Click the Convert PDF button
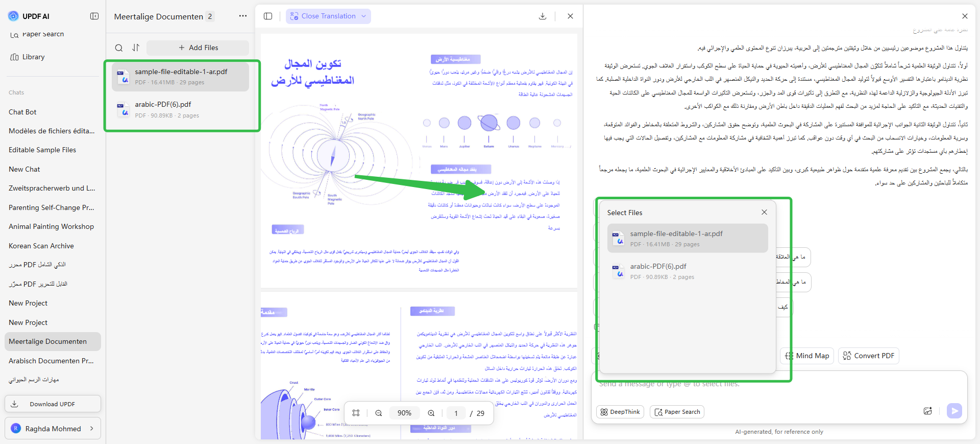The image size is (980, 444). pos(869,356)
